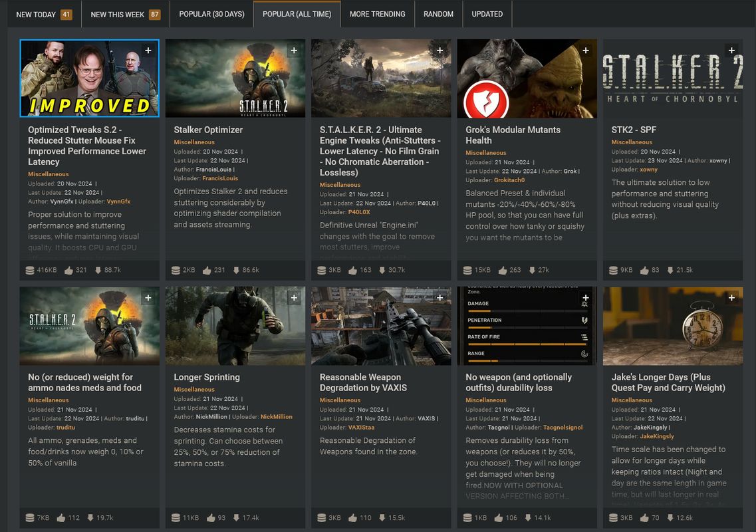Open the Popular (30 Days) tab
The height and width of the screenshot is (532, 756).
coord(211,14)
